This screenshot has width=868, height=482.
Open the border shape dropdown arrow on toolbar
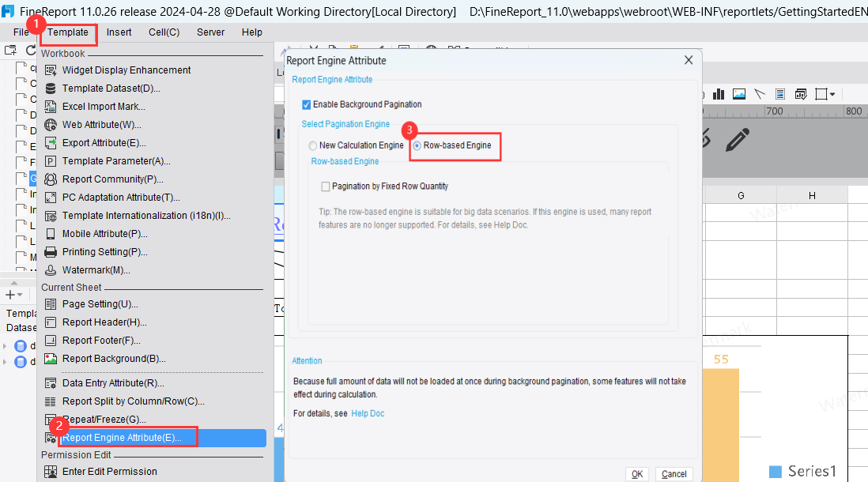point(832,93)
